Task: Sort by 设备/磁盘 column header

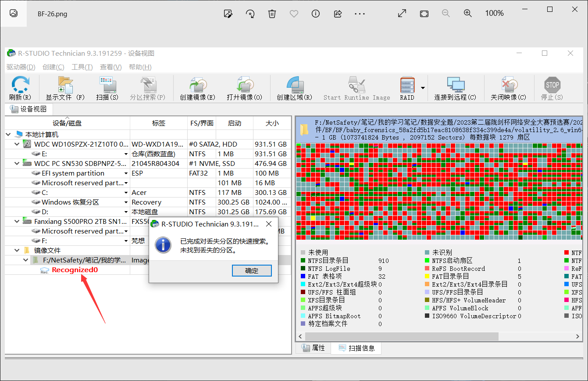Action: click(x=67, y=123)
